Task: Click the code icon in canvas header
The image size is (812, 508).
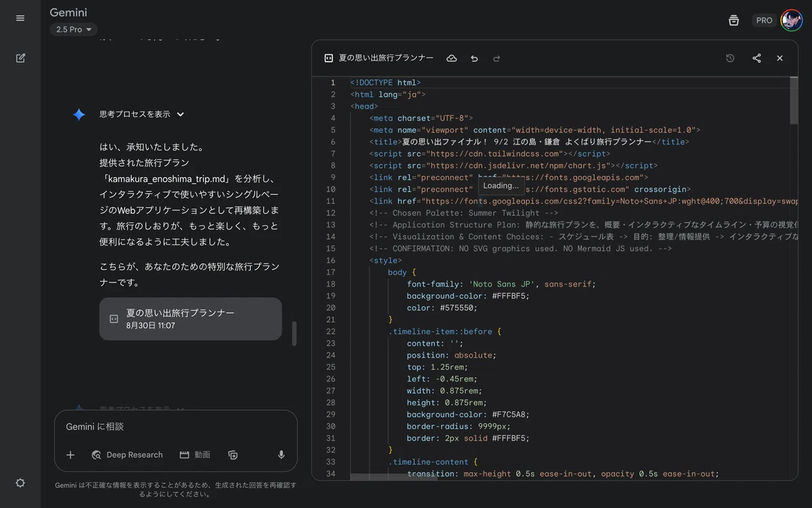Action: click(328, 58)
